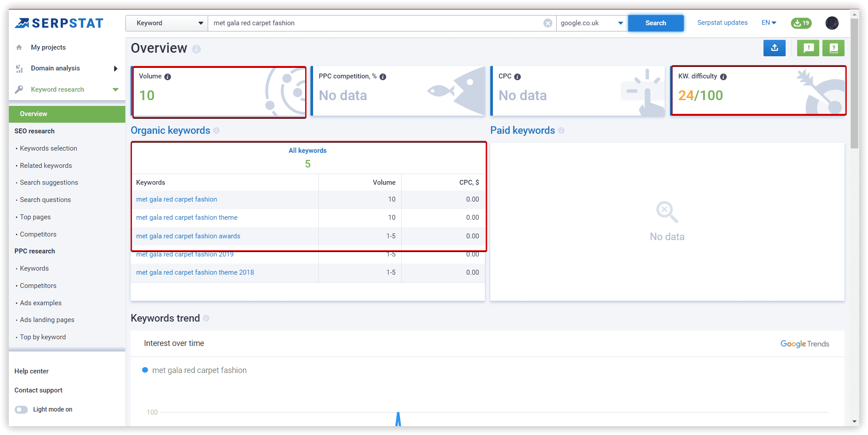Collapse the Keyword research menu arrow
The width and height of the screenshot is (868, 435).
point(116,89)
